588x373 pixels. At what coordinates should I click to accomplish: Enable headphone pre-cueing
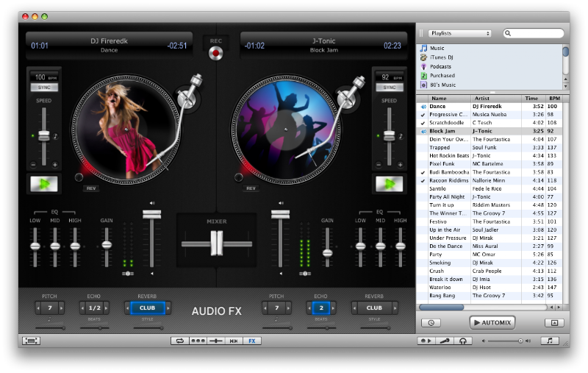pos(463,341)
